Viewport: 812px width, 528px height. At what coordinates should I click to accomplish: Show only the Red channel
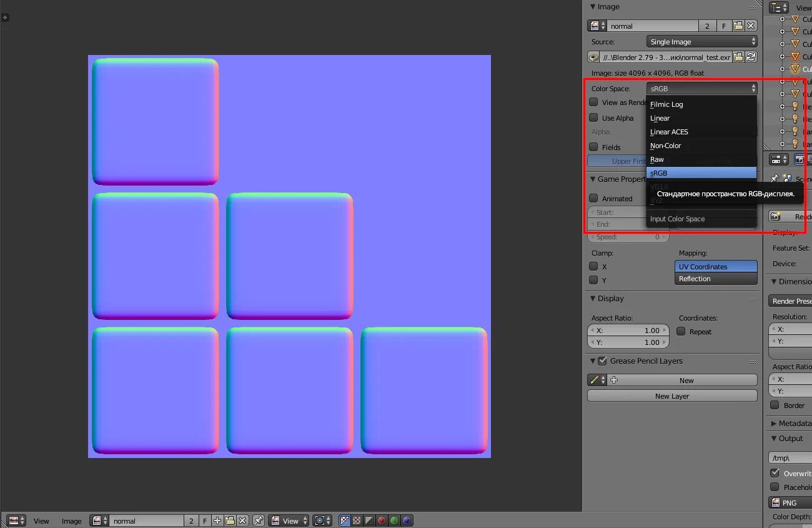[382, 521]
